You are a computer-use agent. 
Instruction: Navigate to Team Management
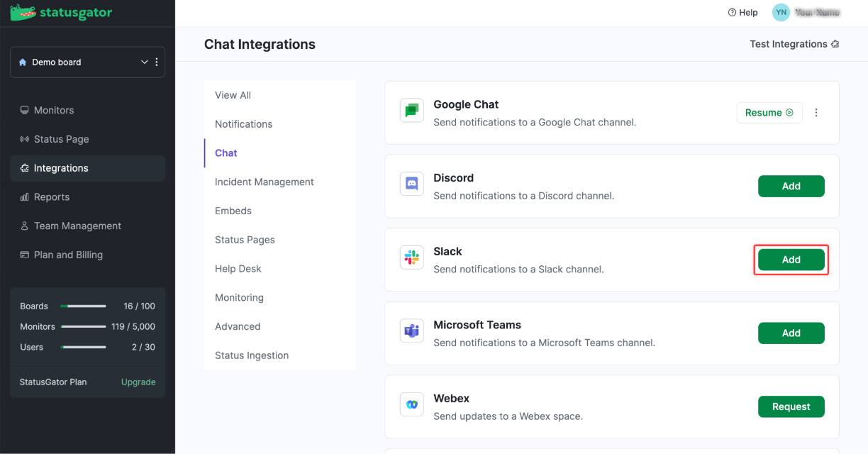pos(88,226)
